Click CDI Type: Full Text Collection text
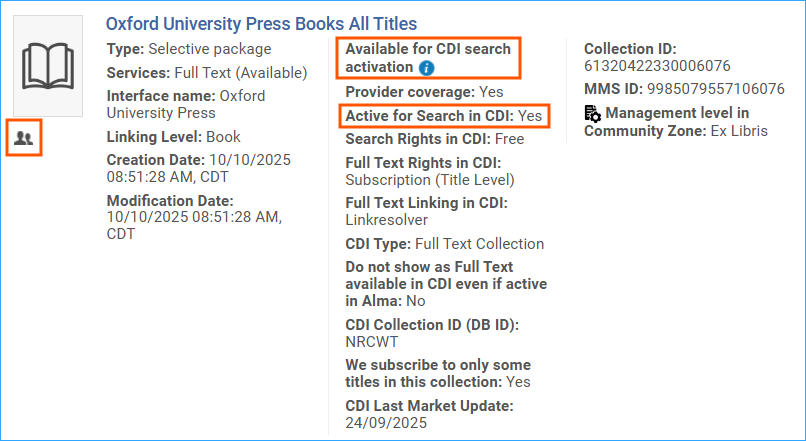Screen dimensions: 806x441 click(445, 244)
